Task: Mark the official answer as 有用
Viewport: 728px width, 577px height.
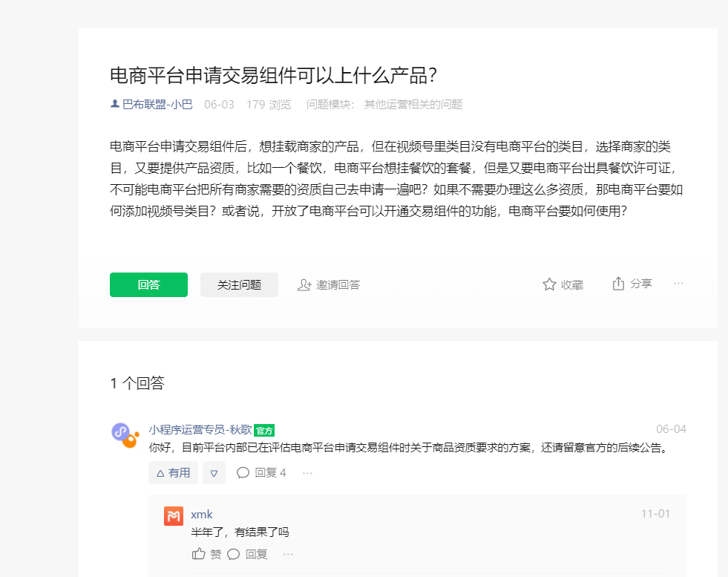Action: coord(173,473)
